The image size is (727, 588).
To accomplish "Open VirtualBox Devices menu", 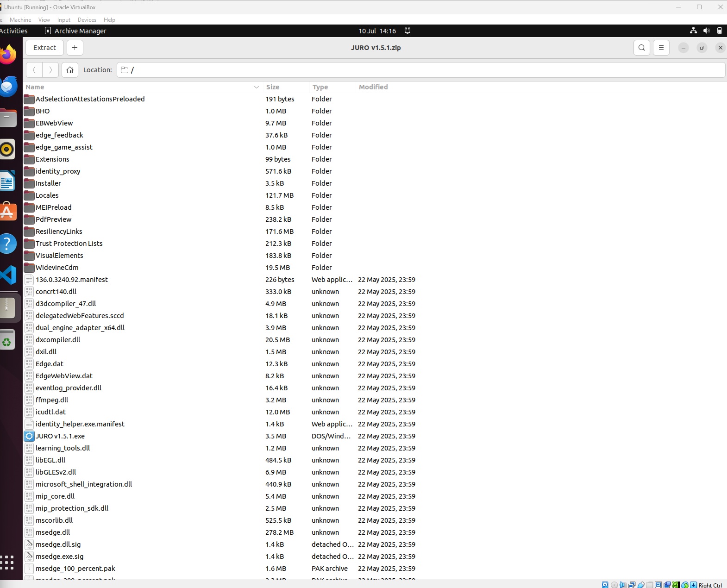I will (87, 20).
